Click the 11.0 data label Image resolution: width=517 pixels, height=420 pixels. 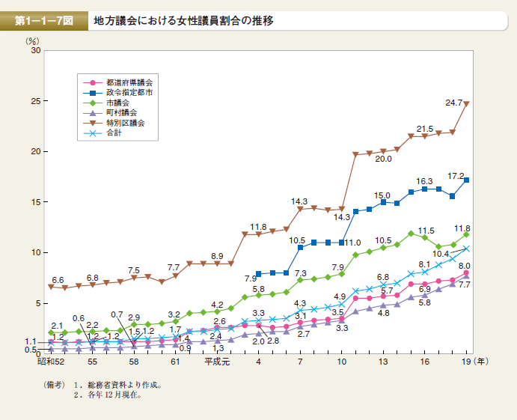(x=352, y=243)
